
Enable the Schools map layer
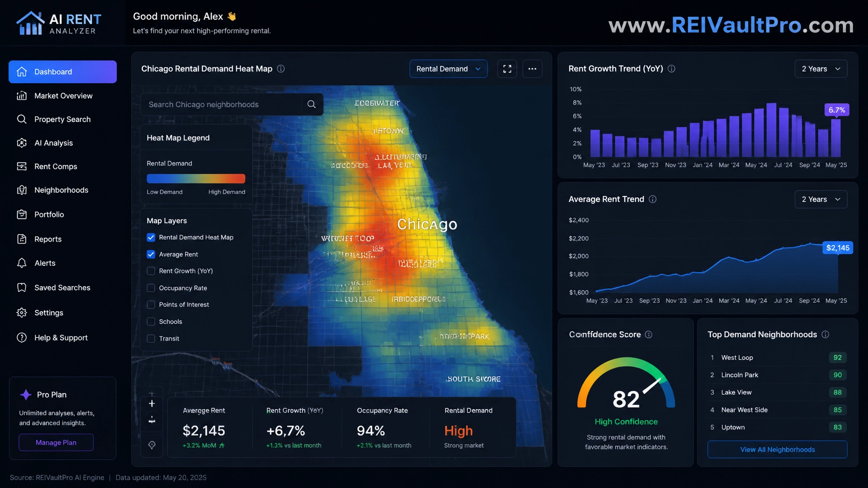pyautogui.click(x=151, y=321)
